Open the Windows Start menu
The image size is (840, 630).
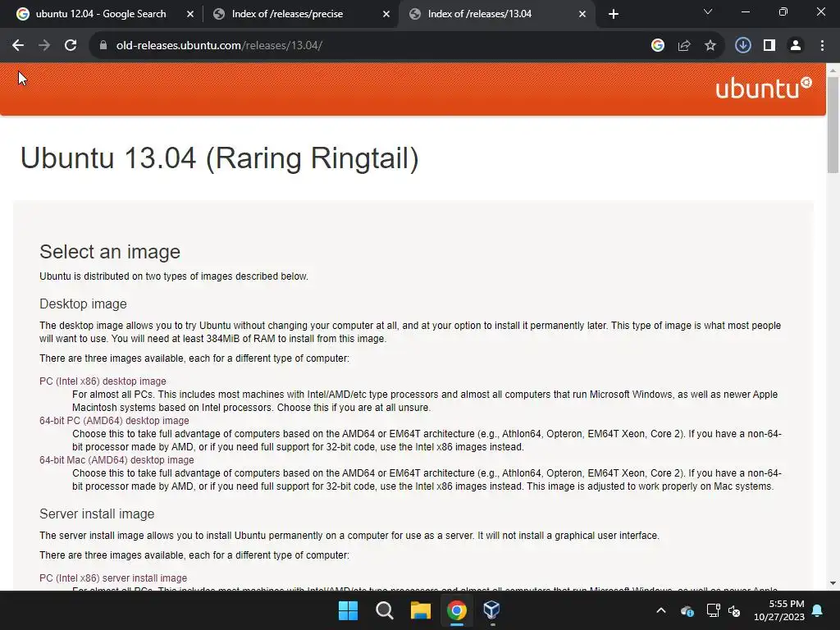348,610
